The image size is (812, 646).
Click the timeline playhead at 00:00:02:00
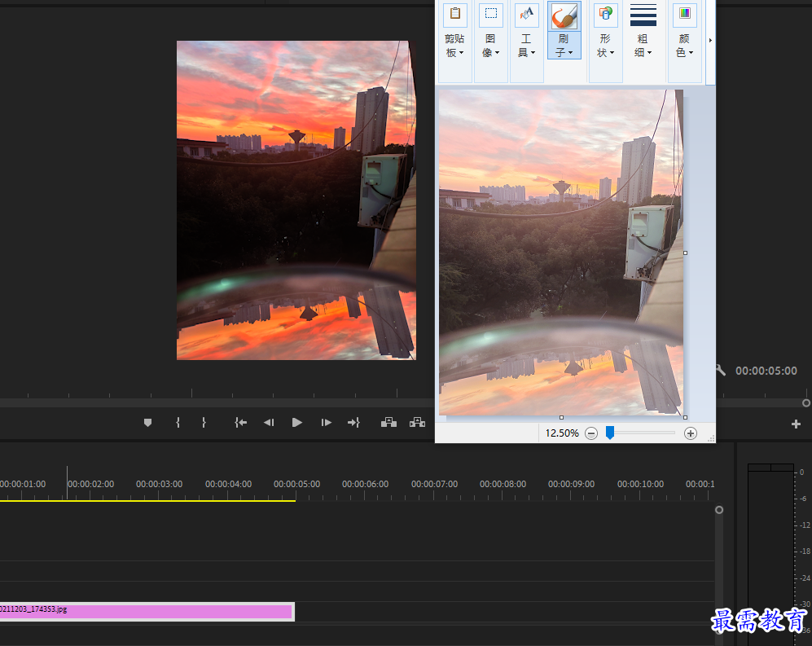tap(67, 483)
